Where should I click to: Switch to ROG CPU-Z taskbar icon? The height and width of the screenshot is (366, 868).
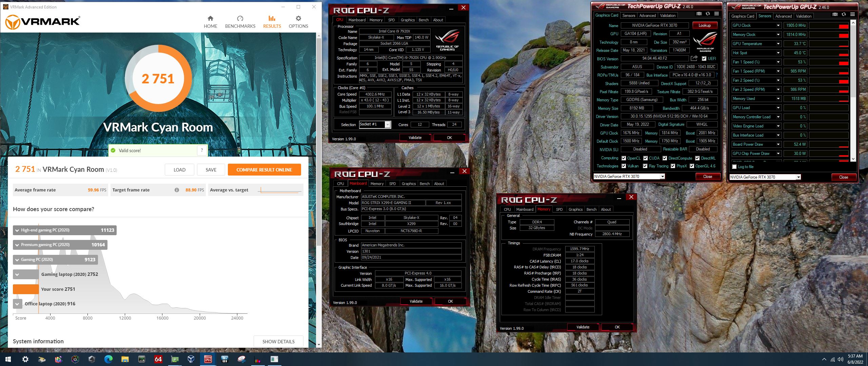point(208,359)
